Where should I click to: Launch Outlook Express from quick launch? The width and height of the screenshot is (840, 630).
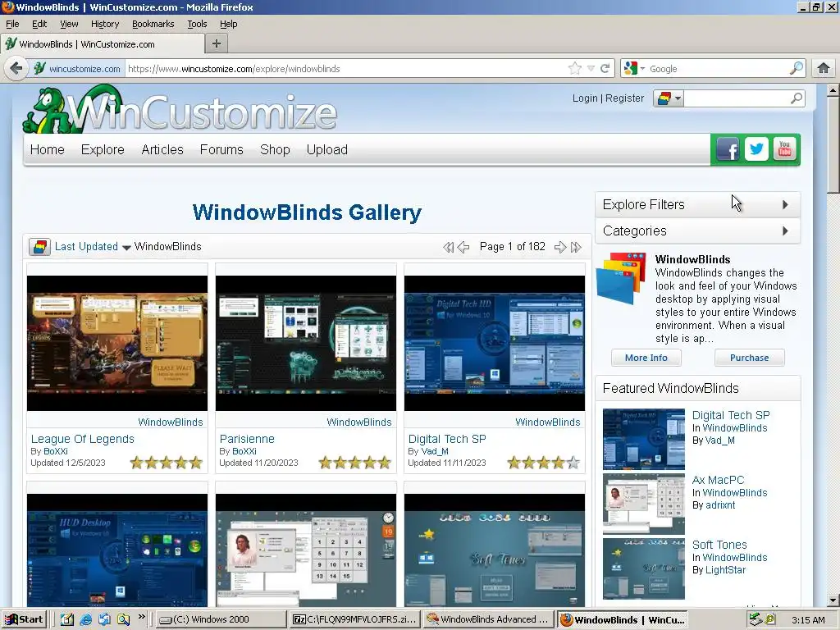pos(104,619)
